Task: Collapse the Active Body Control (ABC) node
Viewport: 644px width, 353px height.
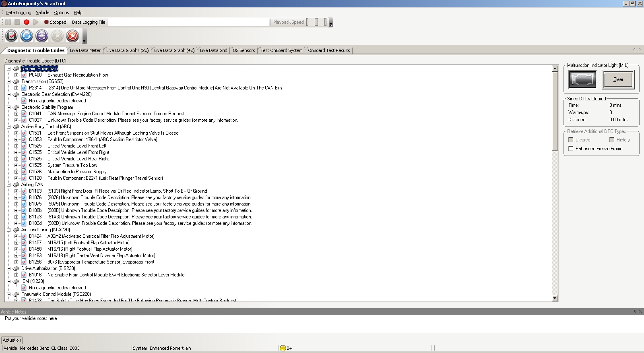Action: 8,127
